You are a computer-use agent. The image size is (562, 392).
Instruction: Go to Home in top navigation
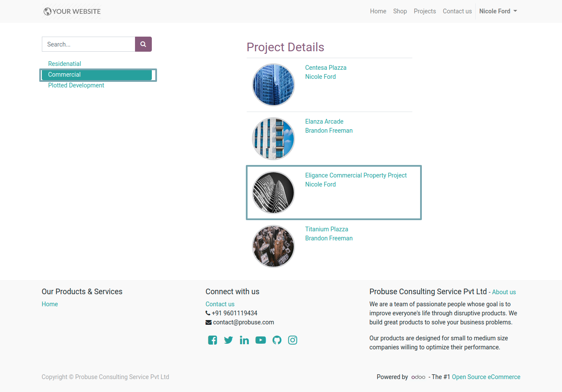378,11
